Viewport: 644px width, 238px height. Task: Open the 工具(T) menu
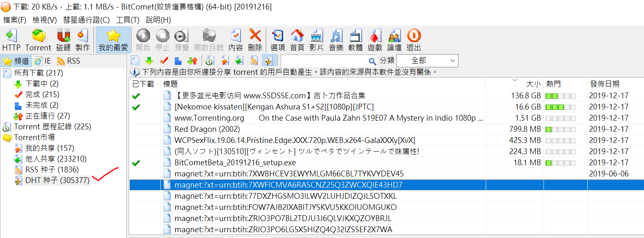pyautogui.click(x=128, y=20)
